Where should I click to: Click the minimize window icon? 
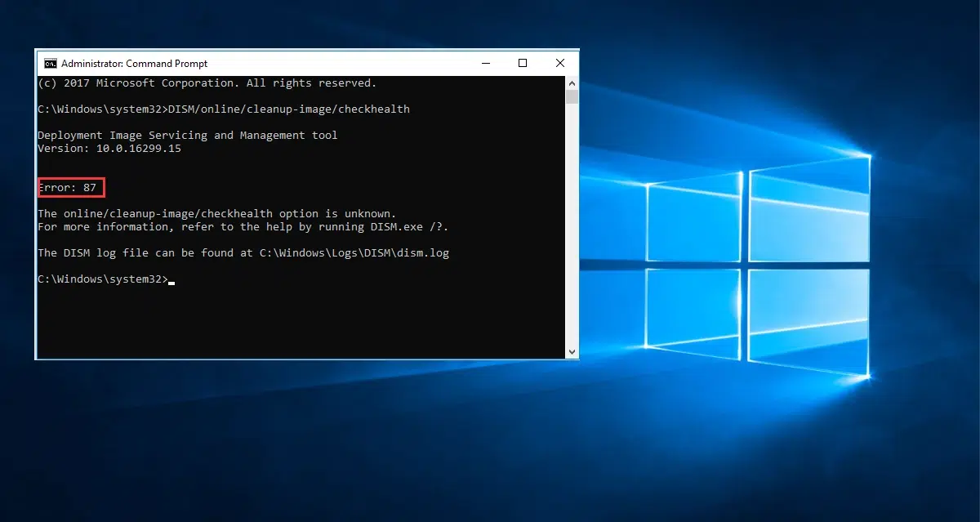486,63
